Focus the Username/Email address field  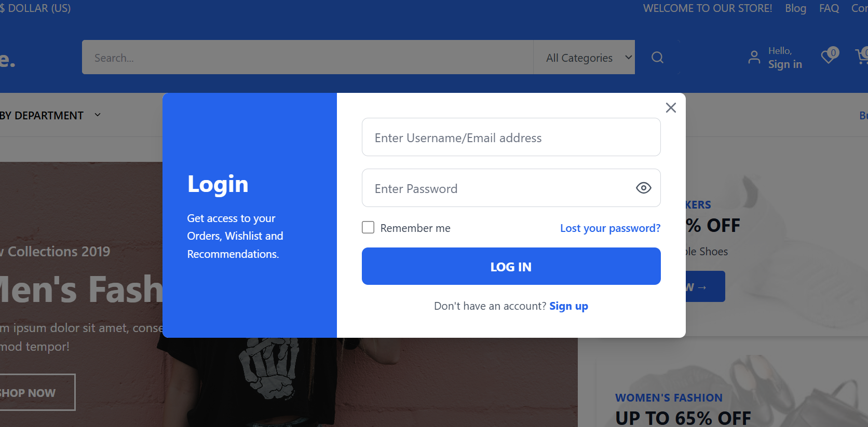tap(511, 137)
